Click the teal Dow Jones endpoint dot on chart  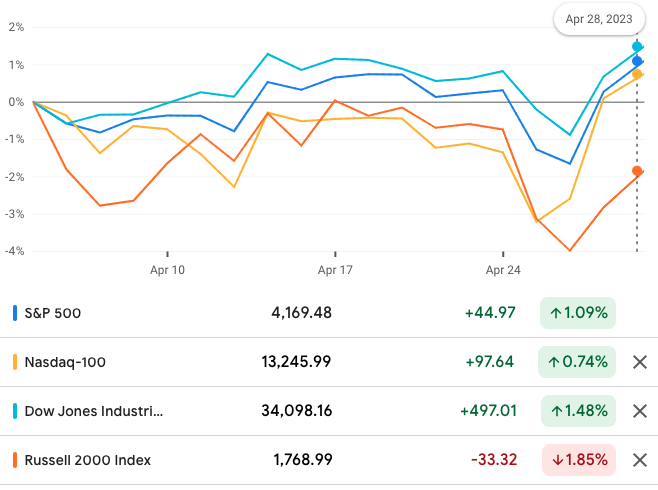click(637, 47)
